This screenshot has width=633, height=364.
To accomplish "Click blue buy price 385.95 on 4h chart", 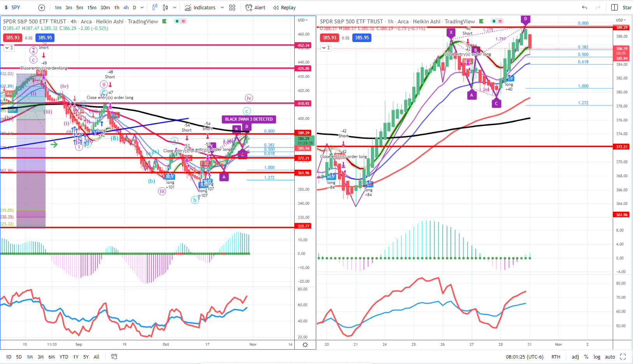I will 45,38.
